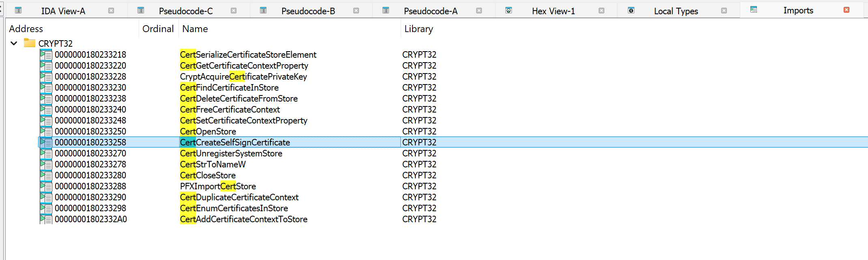Click the Ordinal column header
The width and height of the screenshot is (868, 260).
click(158, 29)
